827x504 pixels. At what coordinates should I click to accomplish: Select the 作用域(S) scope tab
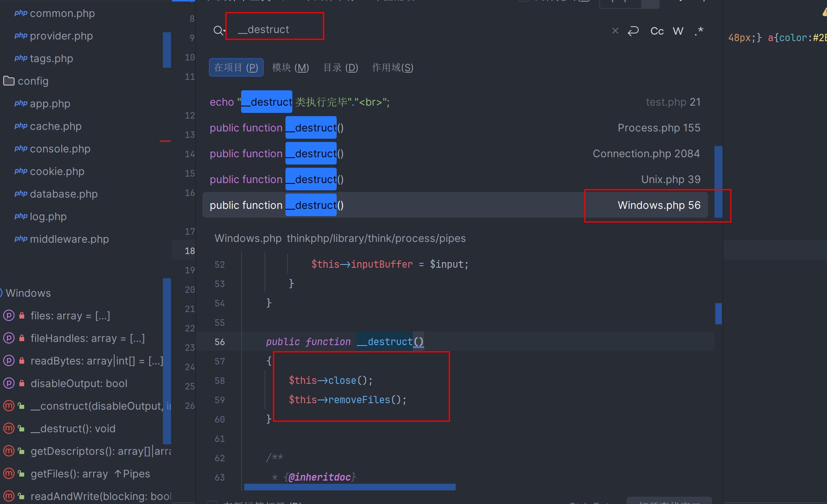click(392, 67)
